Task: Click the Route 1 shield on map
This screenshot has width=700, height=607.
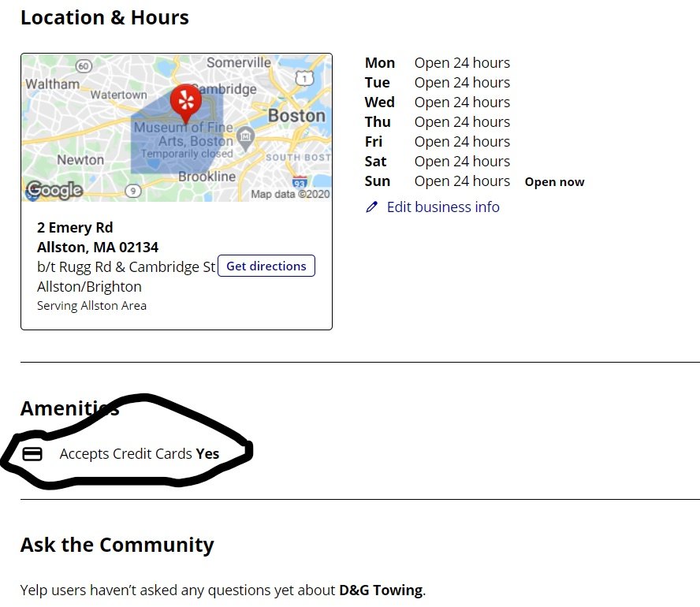Action: 304,77
